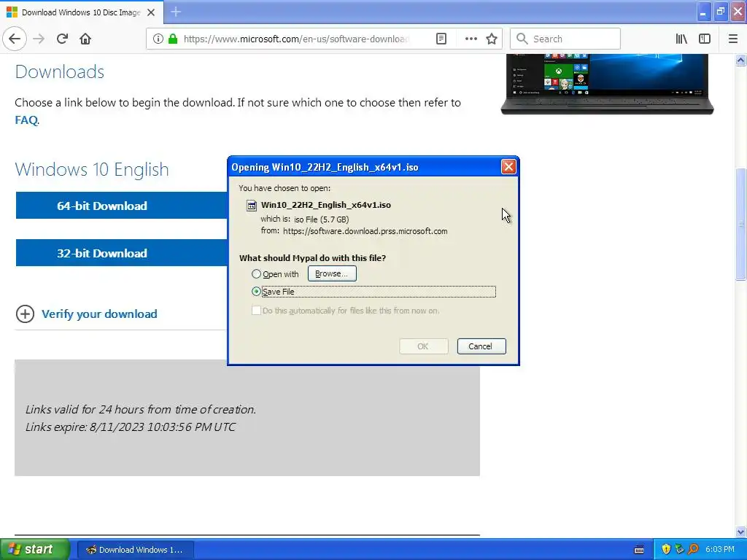
Task: Click the network tray icon
Action: (679, 550)
